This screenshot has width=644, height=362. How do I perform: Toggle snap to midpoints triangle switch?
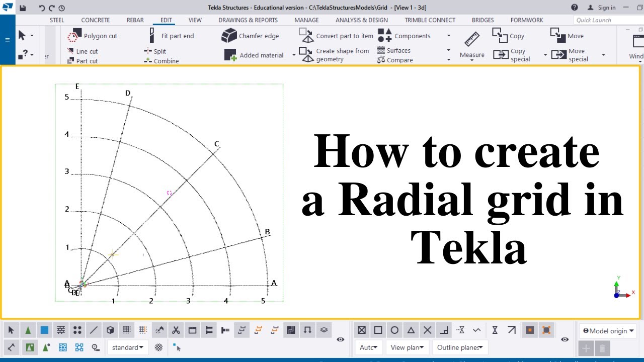[411, 330]
